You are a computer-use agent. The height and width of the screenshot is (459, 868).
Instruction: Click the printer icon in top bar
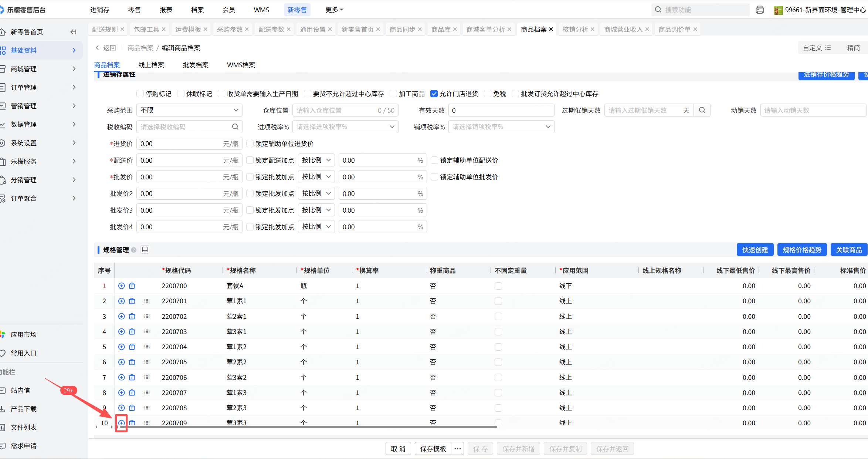point(760,10)
